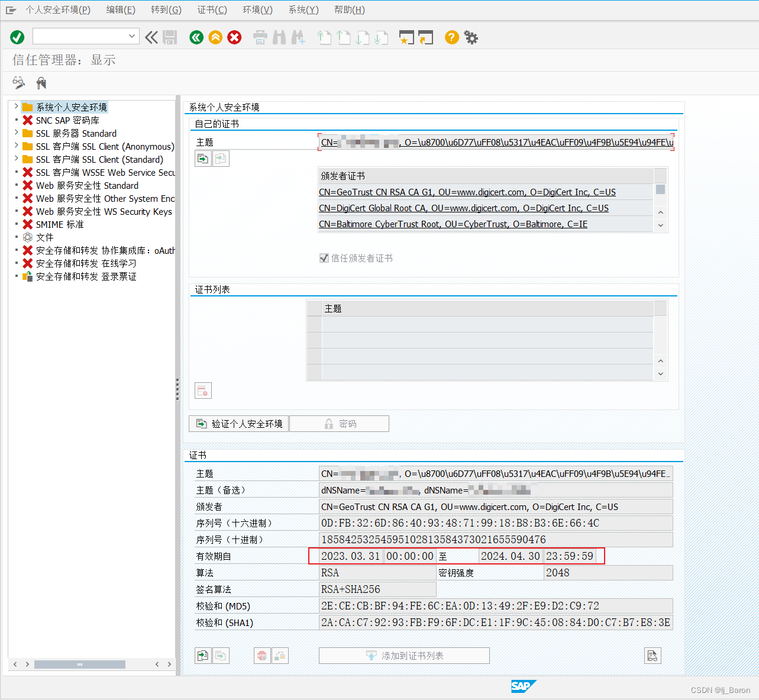Click the certificate details icon at bottom right
Viewport: 759px width, 700px height.
coord(653,656)
